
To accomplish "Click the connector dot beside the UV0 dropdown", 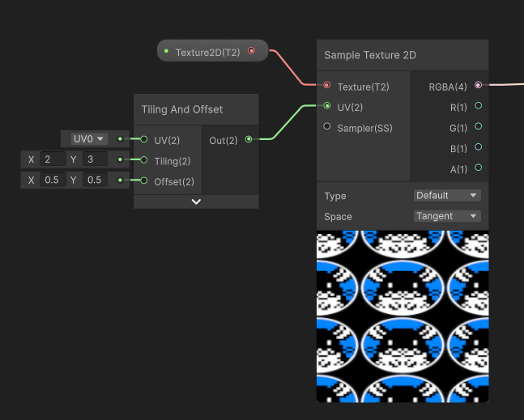I will tap(120, 139).
